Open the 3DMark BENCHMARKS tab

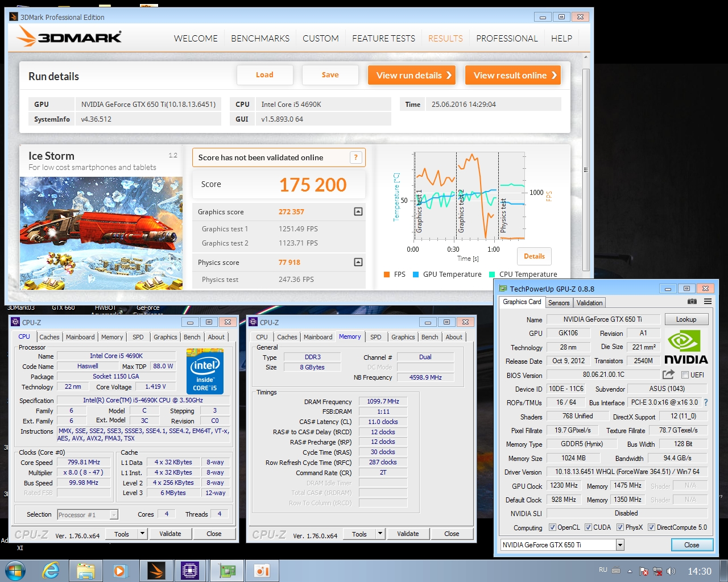click(260, 38)
